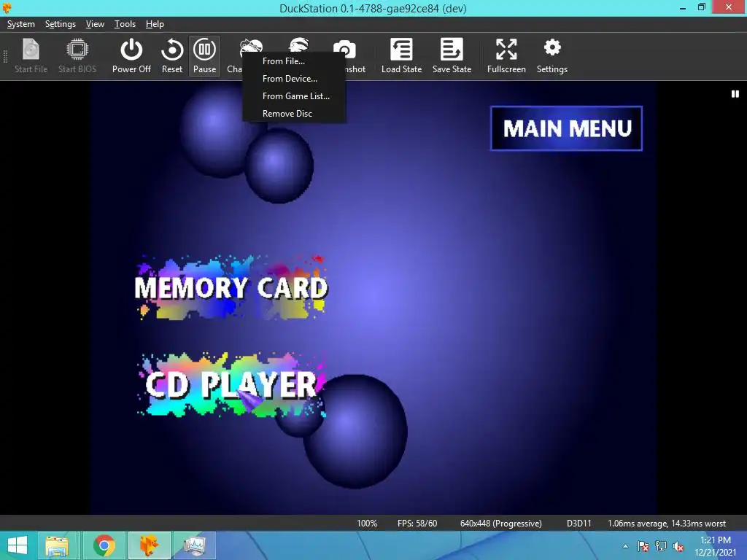Open the Help menu
The image size is (747, 560).
point(155,24)
